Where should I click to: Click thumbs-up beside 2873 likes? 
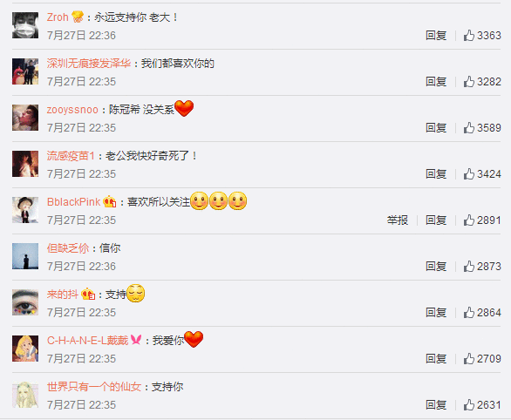(468, 267)
